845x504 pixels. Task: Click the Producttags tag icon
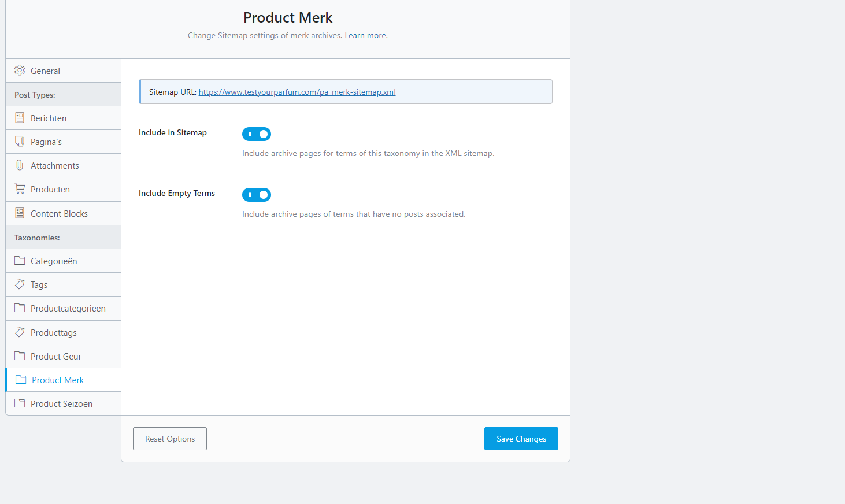click(x=20, y=332)
